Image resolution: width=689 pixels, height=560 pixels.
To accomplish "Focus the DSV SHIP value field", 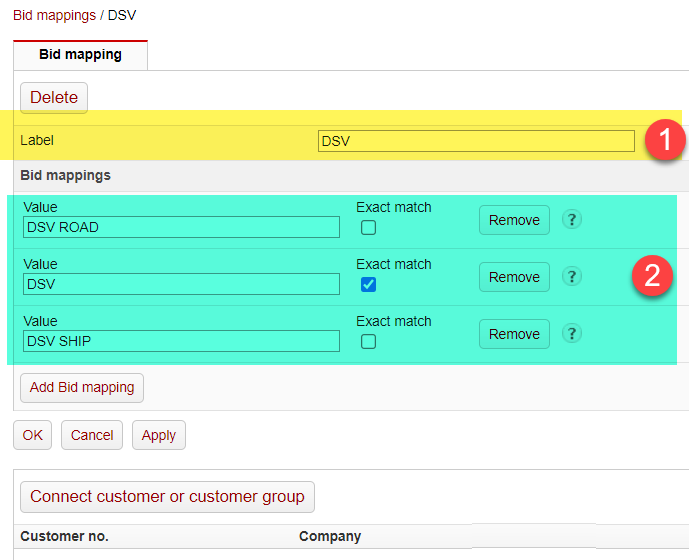I will (181, 341).
